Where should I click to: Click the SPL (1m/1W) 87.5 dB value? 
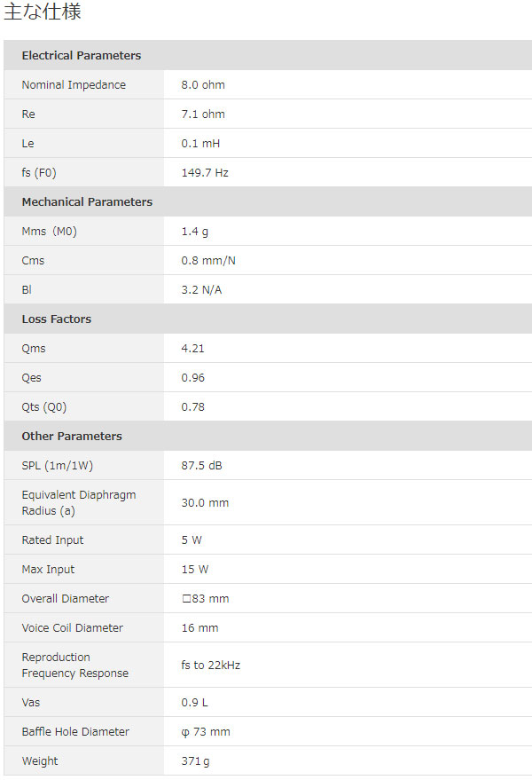pyautogui.click(x=202, y=466)
